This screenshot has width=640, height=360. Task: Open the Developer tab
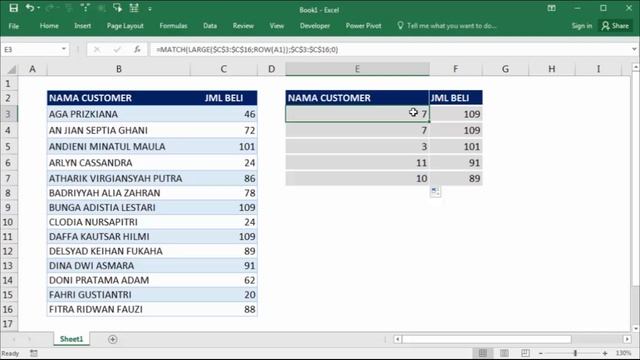click(315, 26)
